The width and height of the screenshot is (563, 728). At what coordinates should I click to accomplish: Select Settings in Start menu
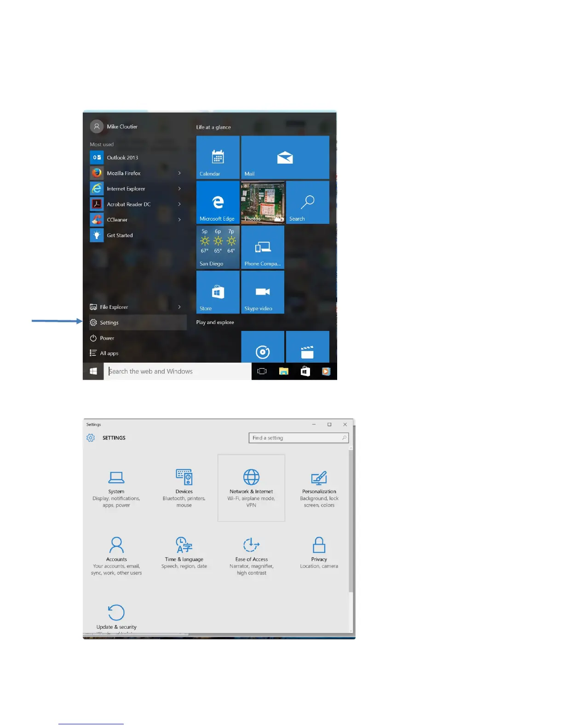[138, 323]
